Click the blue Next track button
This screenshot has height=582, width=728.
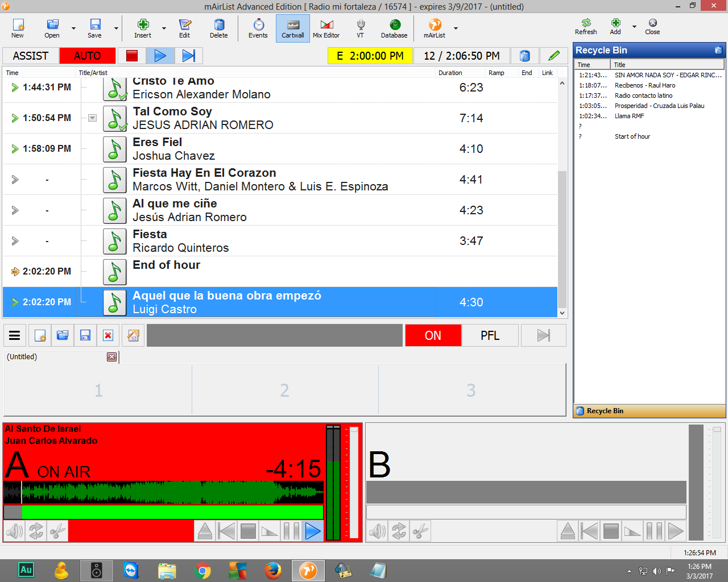[189, 56]
